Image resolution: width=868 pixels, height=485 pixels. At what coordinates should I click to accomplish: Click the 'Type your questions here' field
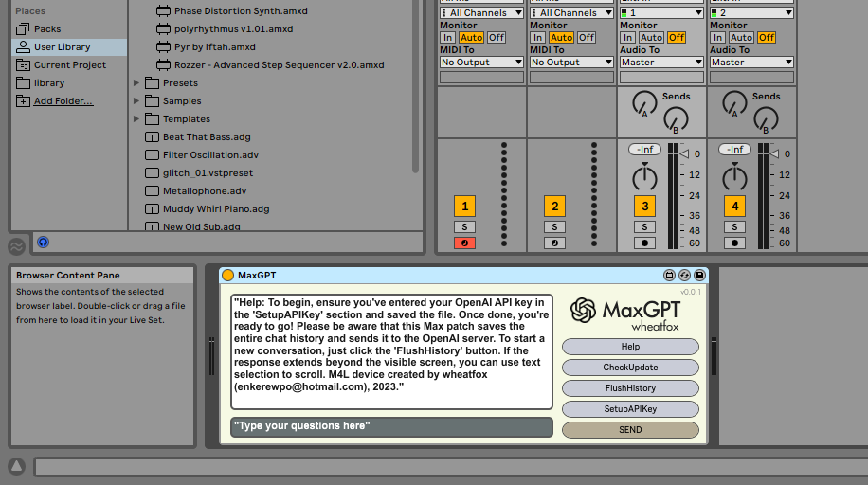coord(391,427)
